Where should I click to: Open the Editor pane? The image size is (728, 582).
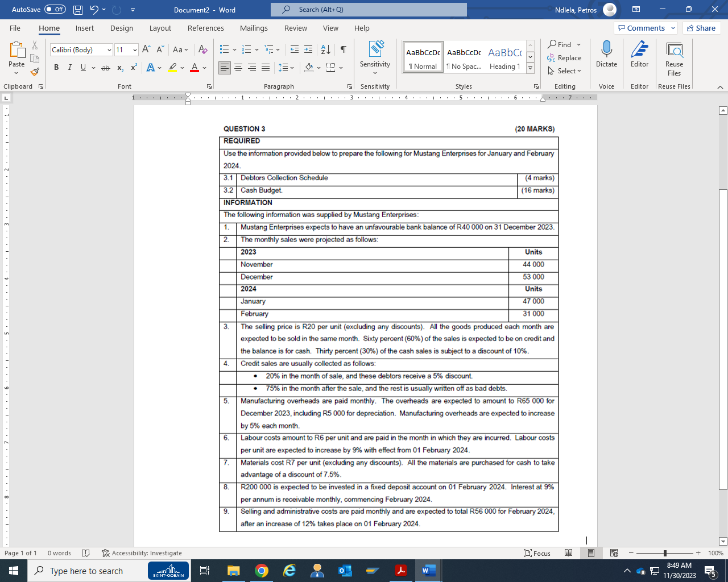click(639, 55)
